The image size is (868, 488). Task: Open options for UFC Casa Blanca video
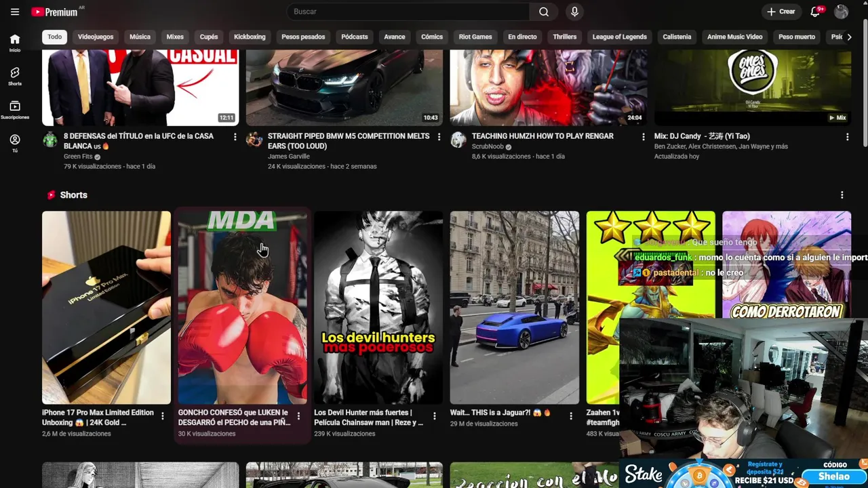tap(235, 137)
